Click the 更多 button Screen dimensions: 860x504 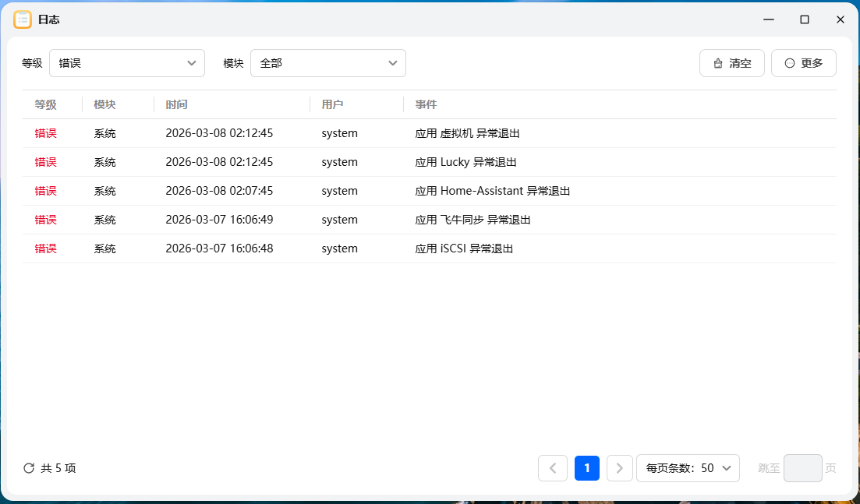point(803,63)
